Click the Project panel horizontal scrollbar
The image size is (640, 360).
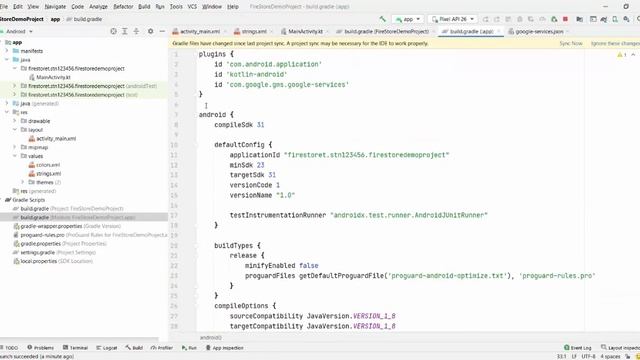tap(79, 339)
